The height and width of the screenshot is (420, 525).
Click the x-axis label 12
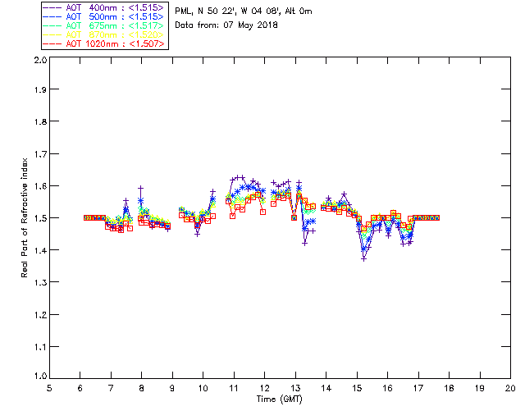264,388
